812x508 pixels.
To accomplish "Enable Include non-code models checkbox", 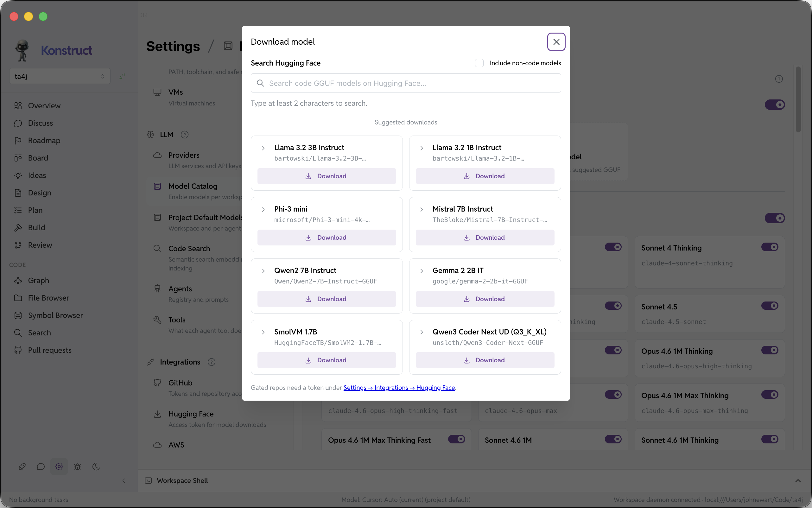I will (479, 63).
